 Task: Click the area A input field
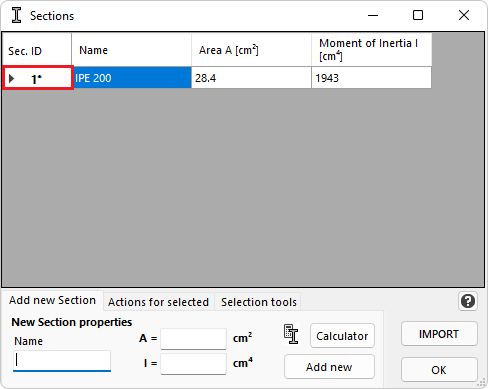pos(193,339)
